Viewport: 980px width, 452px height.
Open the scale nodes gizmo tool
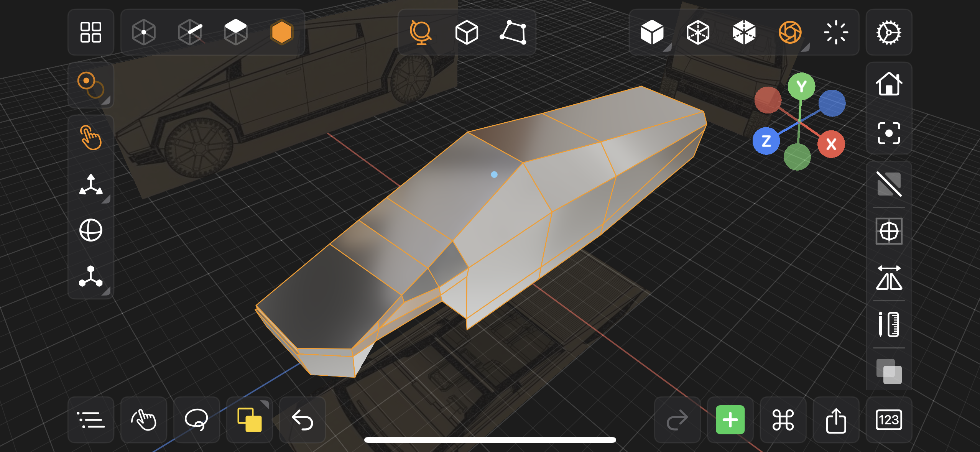point(91,276)
